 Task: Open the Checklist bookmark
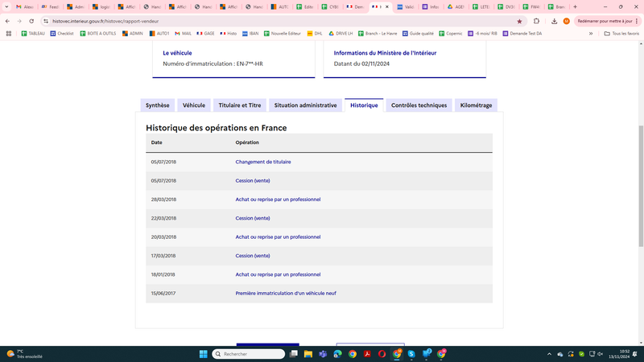62,34
